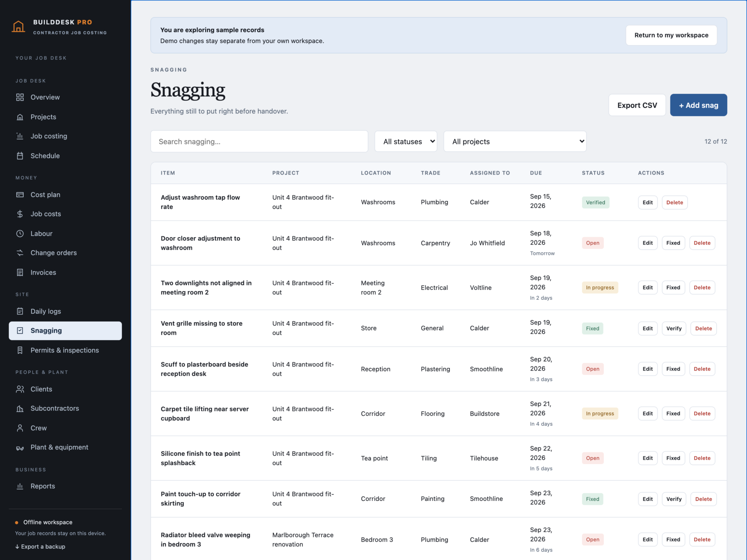
Task: Delete the Silicone finish to tea point snag
Action: click(702, 458)
